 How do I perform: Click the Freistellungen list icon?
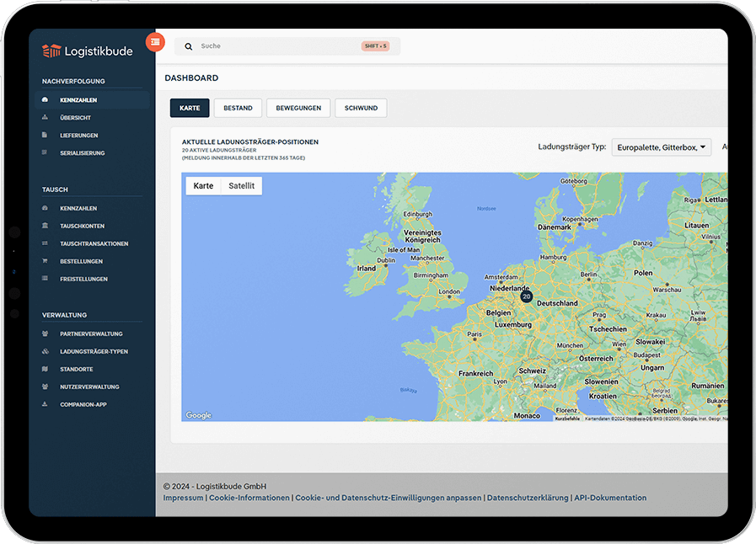(45, 279)
